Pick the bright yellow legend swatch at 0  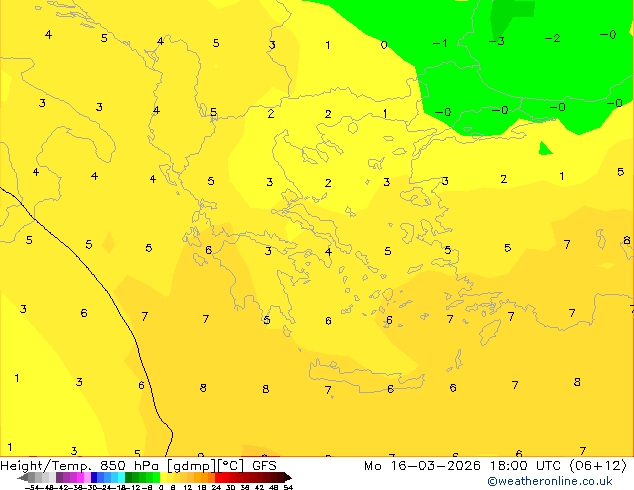tap(163, 477)
